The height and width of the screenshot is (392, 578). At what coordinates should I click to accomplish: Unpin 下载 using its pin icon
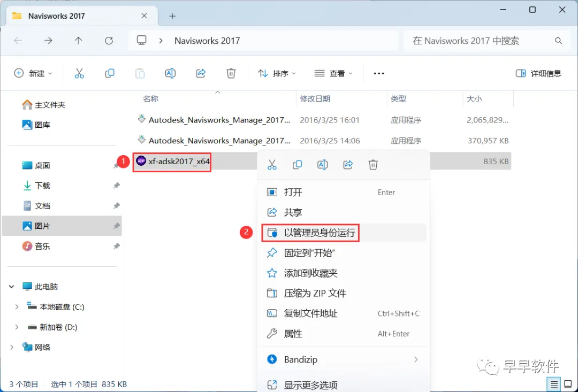pos(117,186)
